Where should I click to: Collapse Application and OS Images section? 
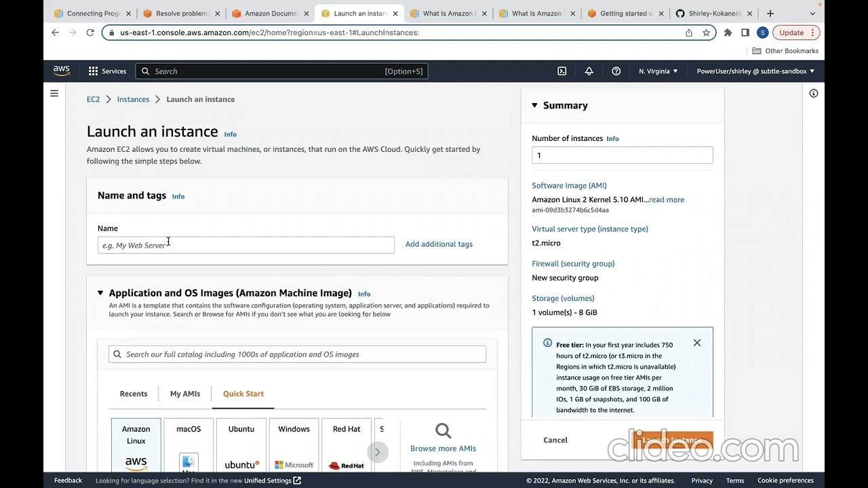tap(100, 293)
